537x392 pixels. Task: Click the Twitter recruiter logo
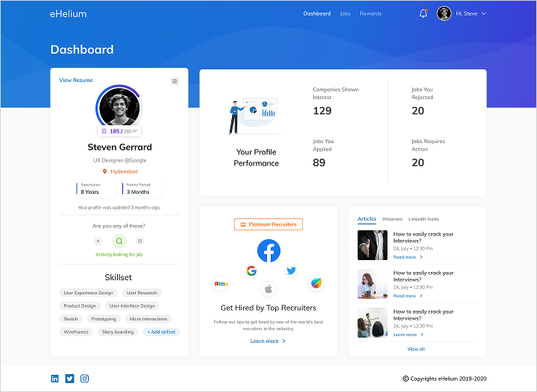tap(292, 271)
